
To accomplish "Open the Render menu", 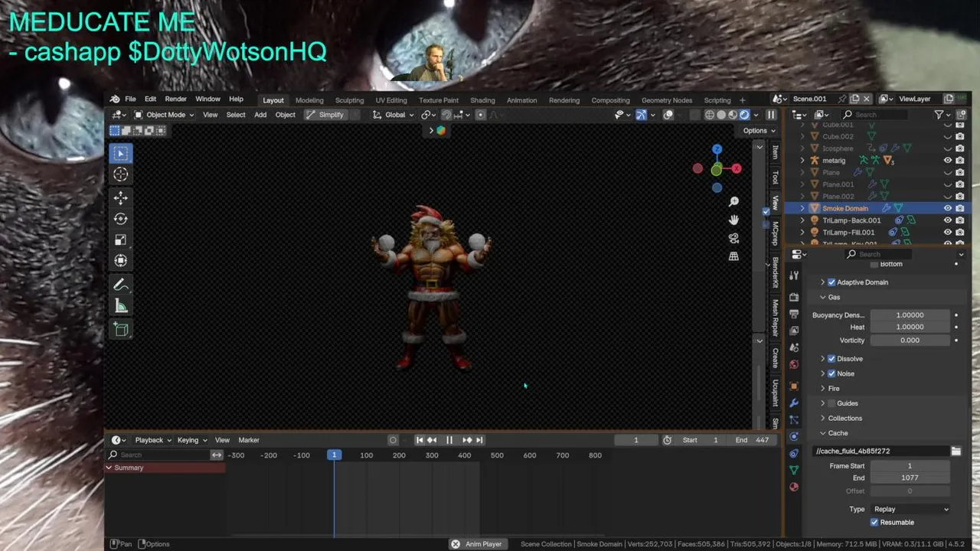I will click(x=175, y=99).
